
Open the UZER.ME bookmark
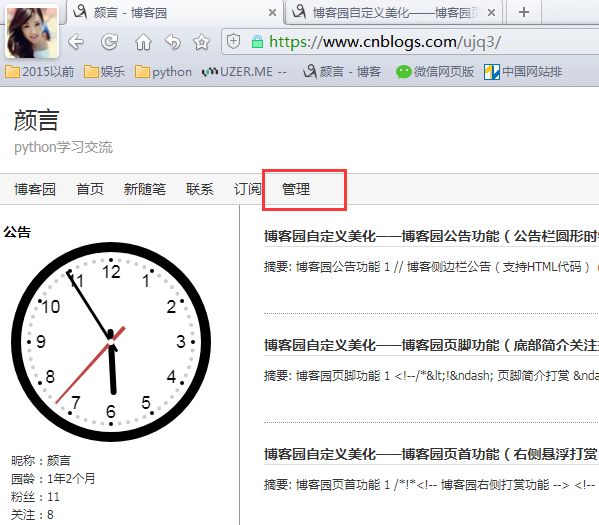click(x=244, y=71)
